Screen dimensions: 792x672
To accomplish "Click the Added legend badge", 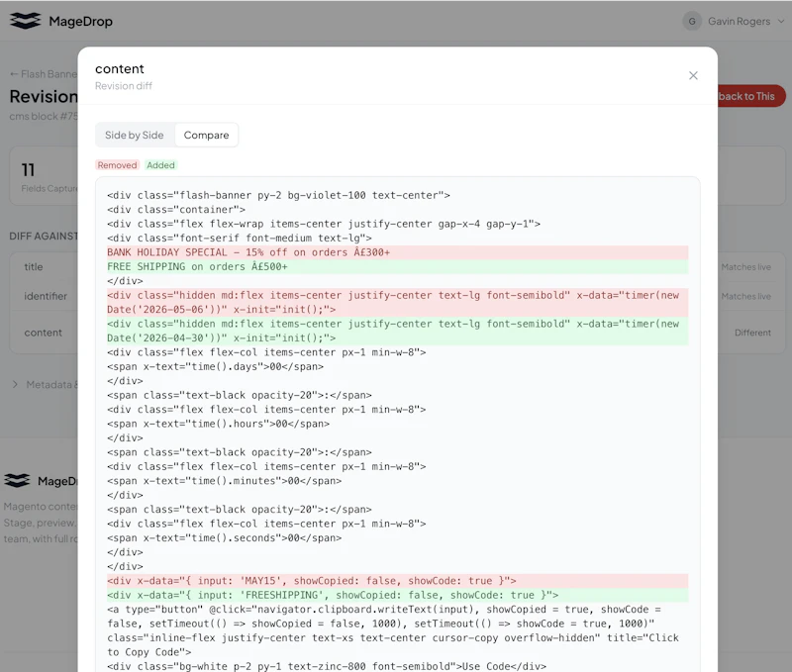I will click(160, 165).
